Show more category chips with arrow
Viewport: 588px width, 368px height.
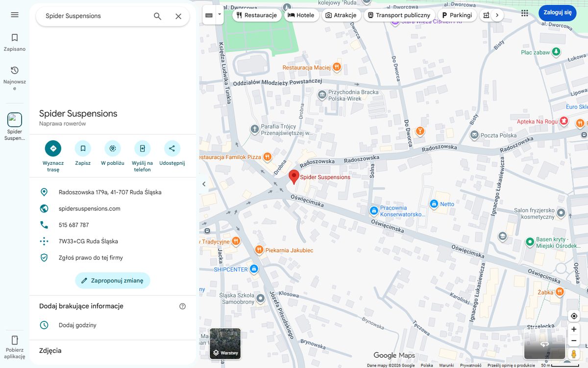click(497, 15)
